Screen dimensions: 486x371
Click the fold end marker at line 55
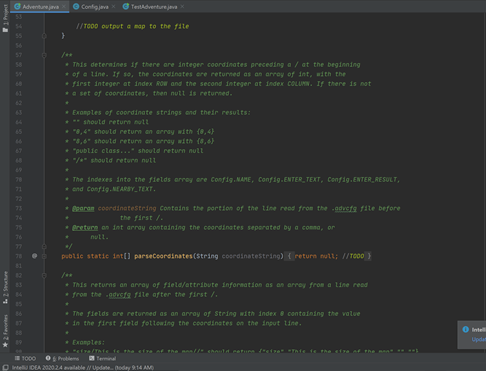[44, 36]
